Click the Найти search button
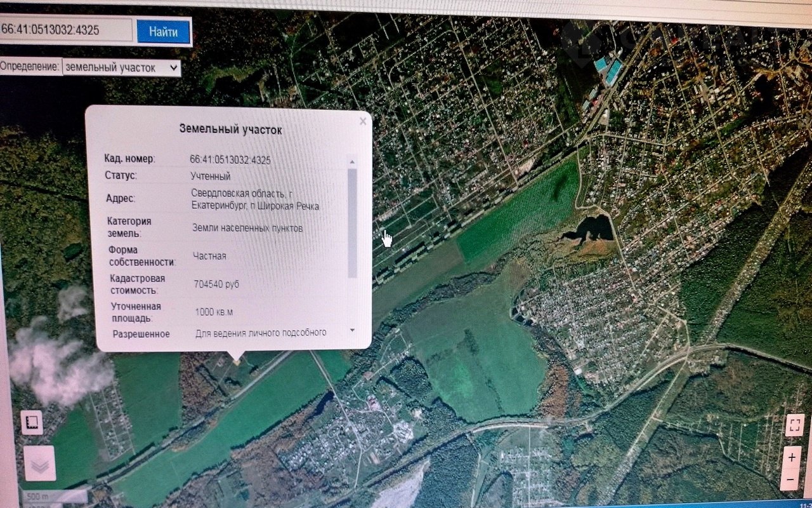The image size is (812, 508). (164, 32)
